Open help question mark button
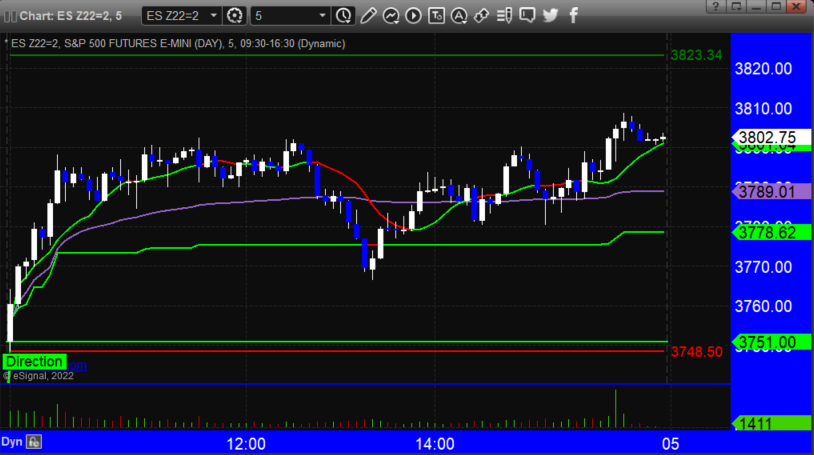This screenshot has height=455, width=814. tap(716, 6)
